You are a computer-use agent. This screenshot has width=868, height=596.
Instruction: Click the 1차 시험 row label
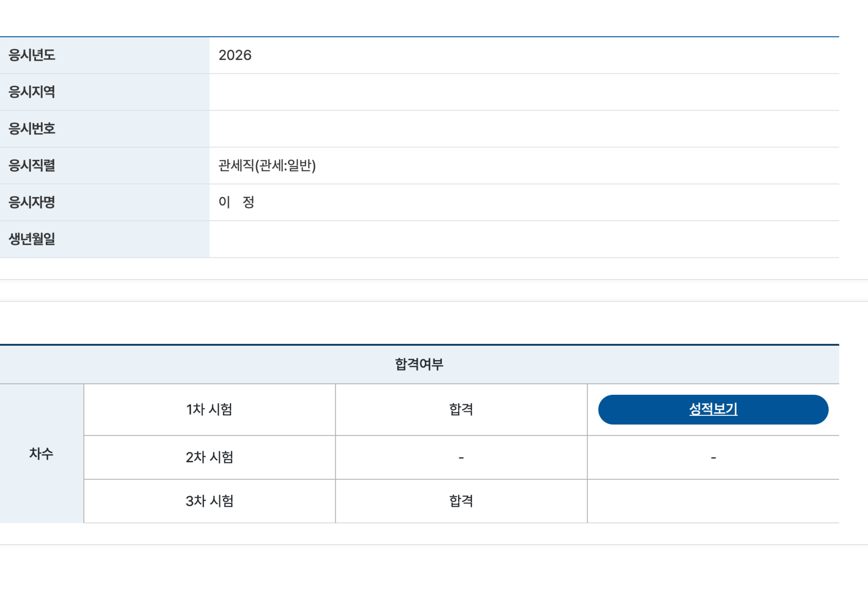coord(210,409)
